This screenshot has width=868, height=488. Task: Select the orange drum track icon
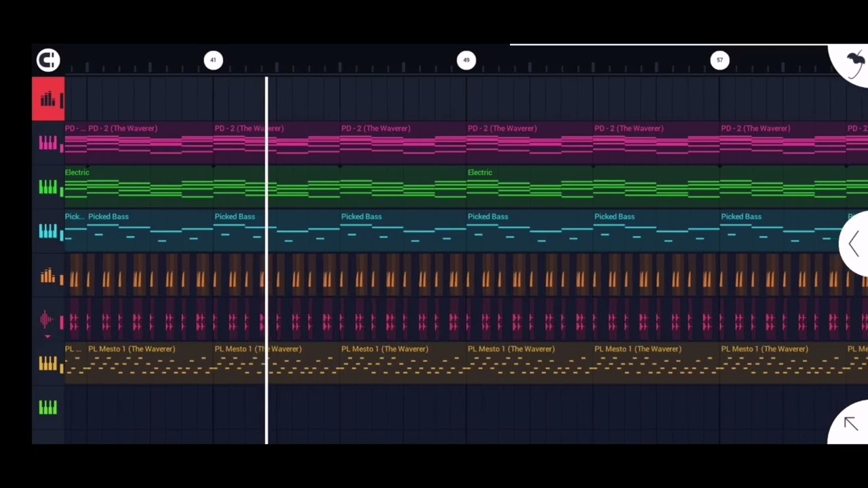point(48,276)
